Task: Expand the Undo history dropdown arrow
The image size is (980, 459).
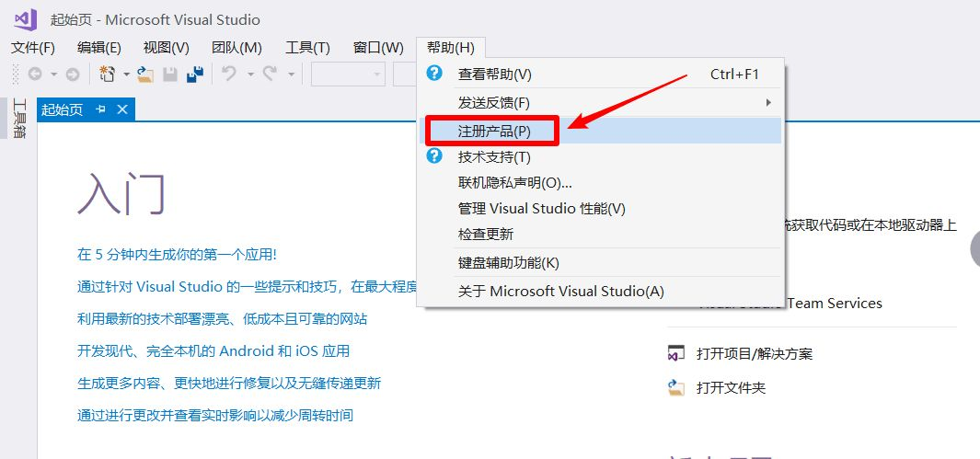Action: [x=250, y=75]
